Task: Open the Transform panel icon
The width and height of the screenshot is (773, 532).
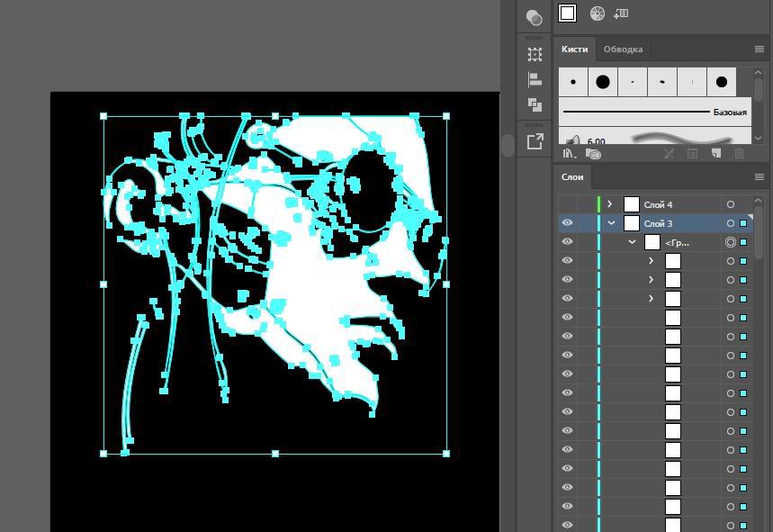Action: coord(535,54)
